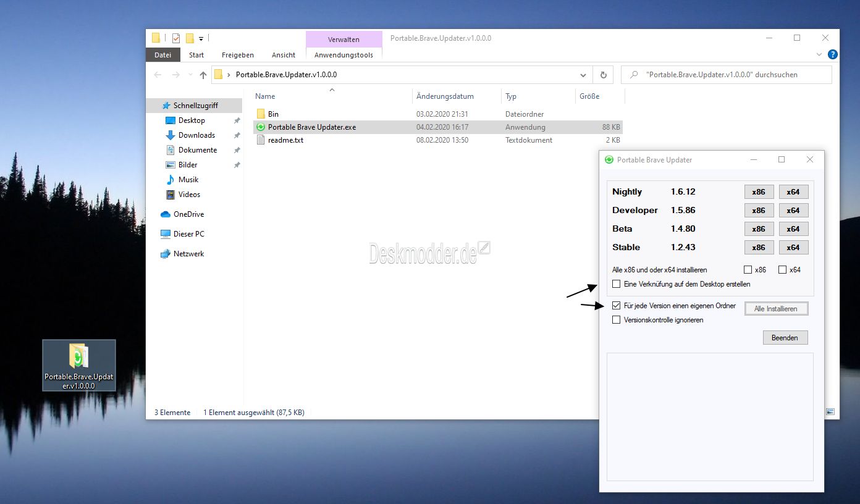The width and height of the screenshot is (860, 504).
Task: Enable the x64 install-all checkbox
Action: click(783, 270)
